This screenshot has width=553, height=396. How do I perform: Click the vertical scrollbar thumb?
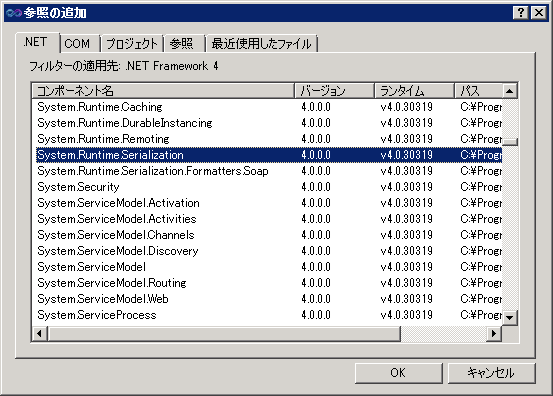[509, 142]
